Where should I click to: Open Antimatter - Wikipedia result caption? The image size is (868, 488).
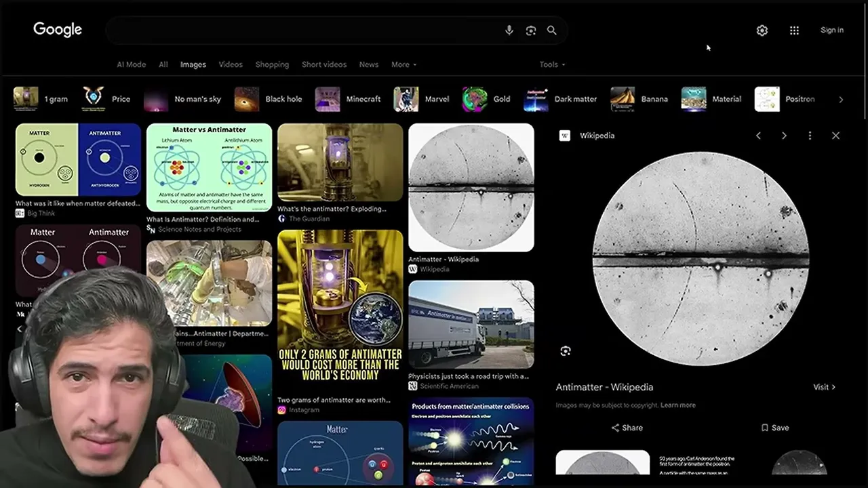[443, 259]
